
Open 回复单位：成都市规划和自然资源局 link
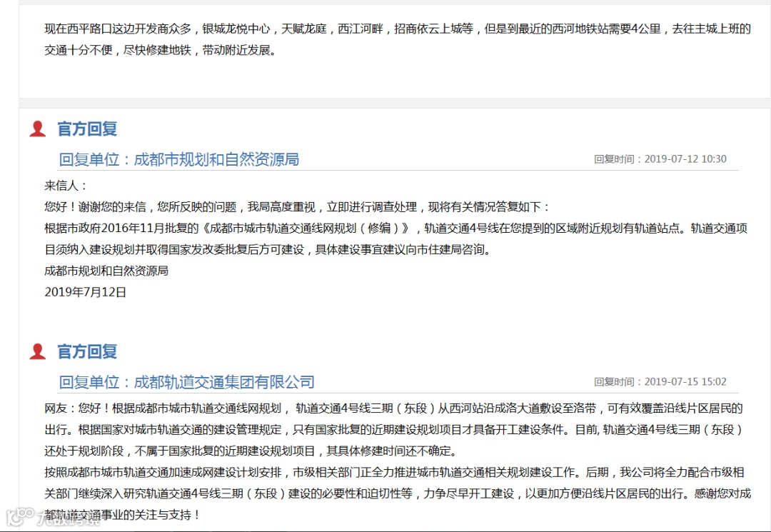179,159
